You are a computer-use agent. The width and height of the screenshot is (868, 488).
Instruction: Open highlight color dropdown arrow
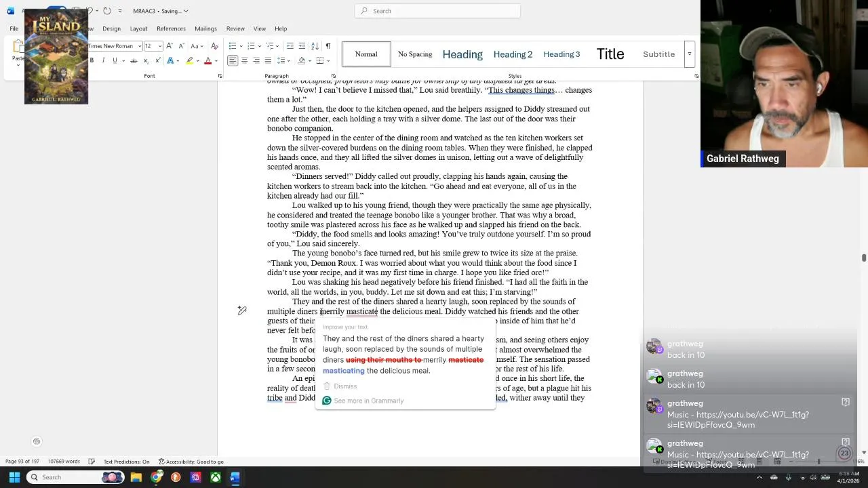point(197,60)
